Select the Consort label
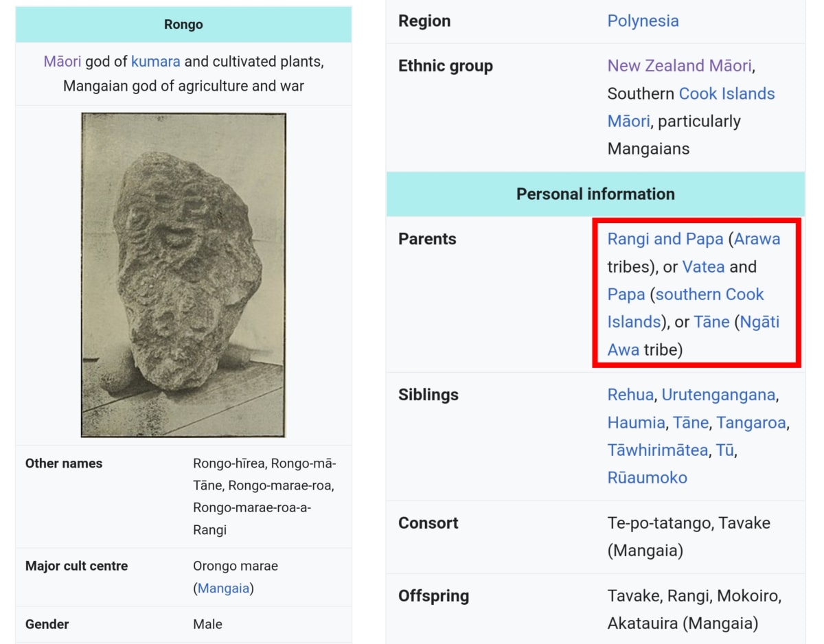 click(x=428, y=522)
